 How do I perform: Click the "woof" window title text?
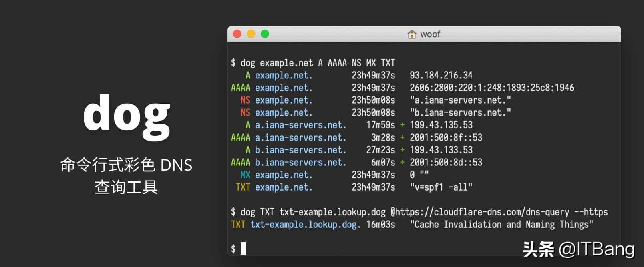tap(430, 34)
